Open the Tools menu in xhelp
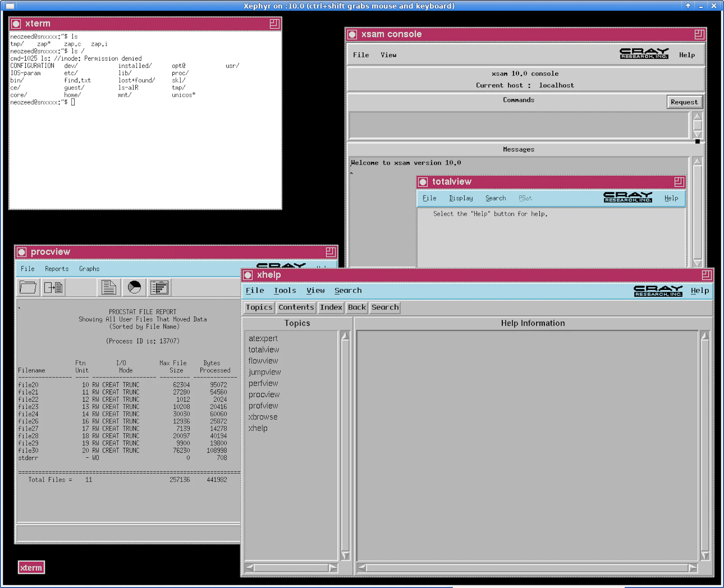Image resolution: width=724 pixels, height=588 pixels. click(285, 290)
